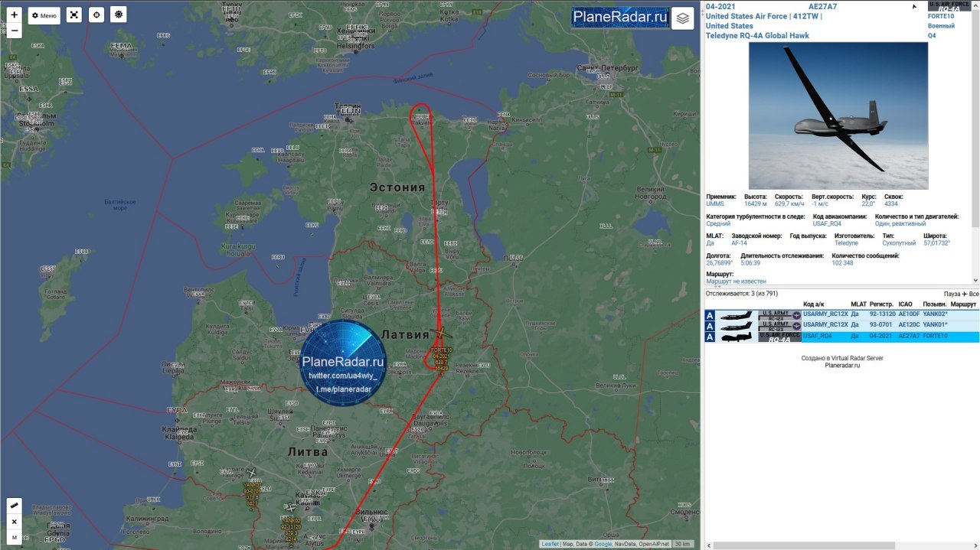The image size is (980, 550).
Task: Select the FORTE10 aircraft list row
Action: click(841, 337)
